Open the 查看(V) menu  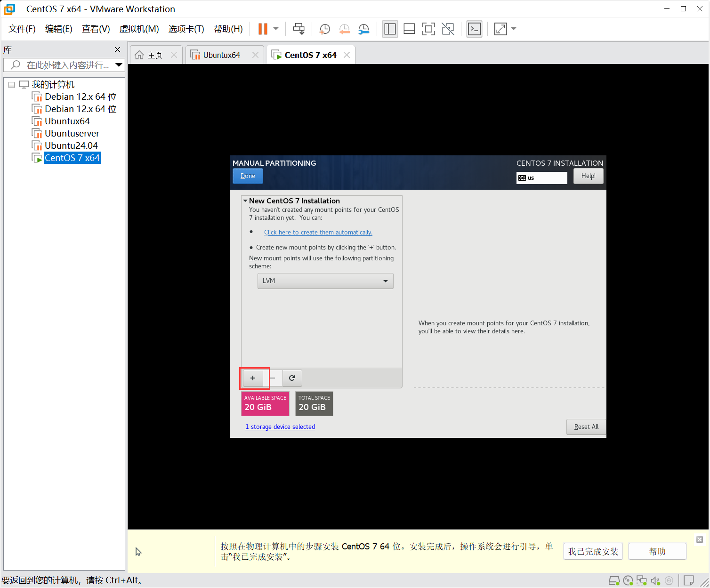pyautogui.click(x=96, y=29)
